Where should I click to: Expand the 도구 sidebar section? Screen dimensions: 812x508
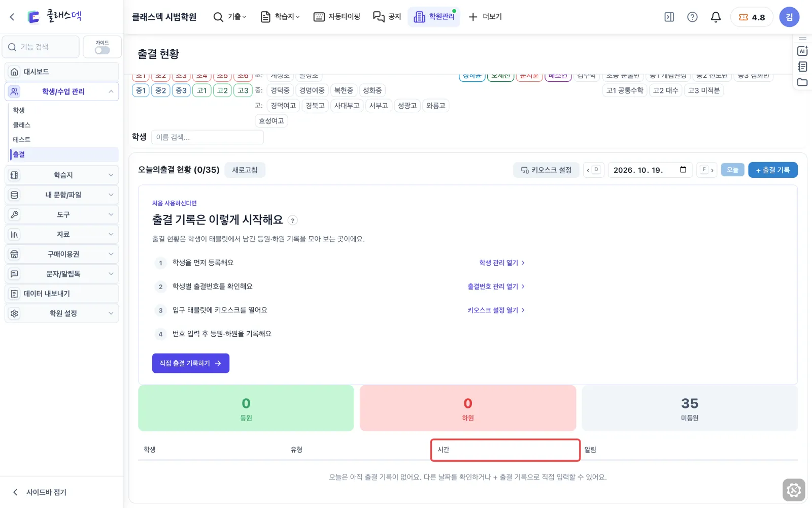[62, 215]
